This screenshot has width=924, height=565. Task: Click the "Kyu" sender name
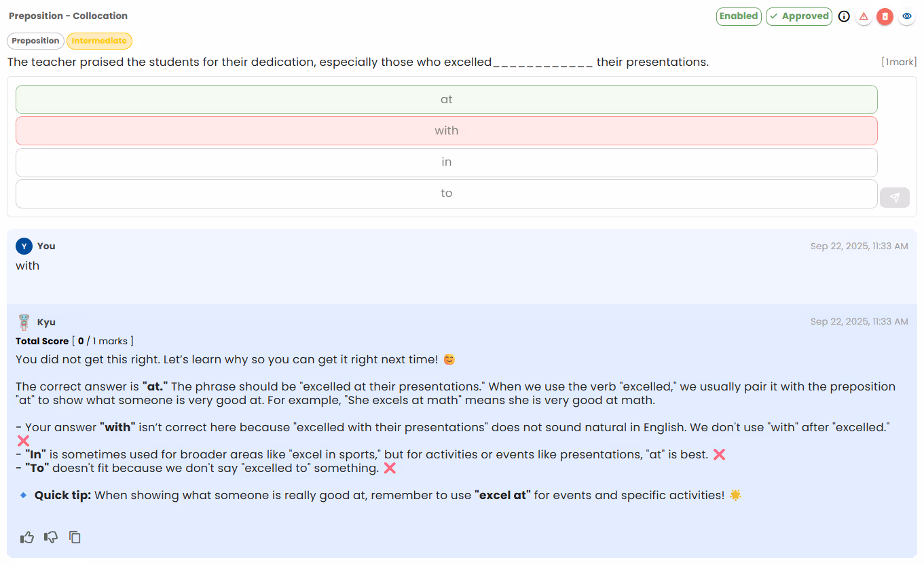(46, 322)
